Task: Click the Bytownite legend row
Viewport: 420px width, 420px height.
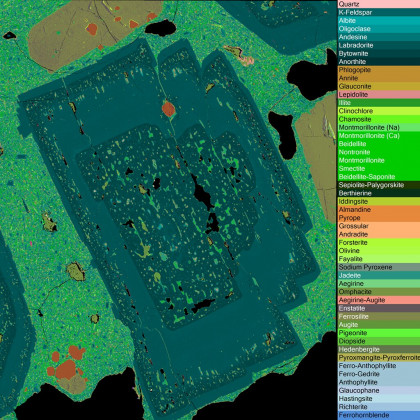Action: (379, 53)
